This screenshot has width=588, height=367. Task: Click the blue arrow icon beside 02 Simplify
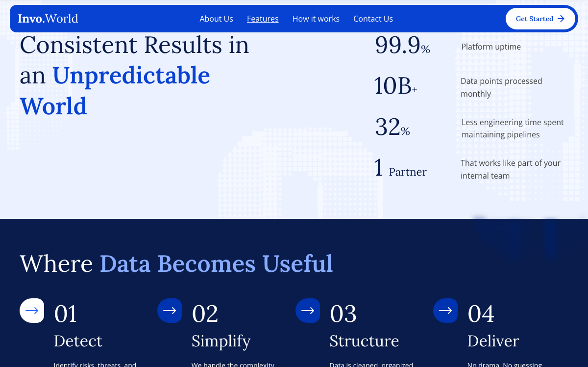point(170,311)
